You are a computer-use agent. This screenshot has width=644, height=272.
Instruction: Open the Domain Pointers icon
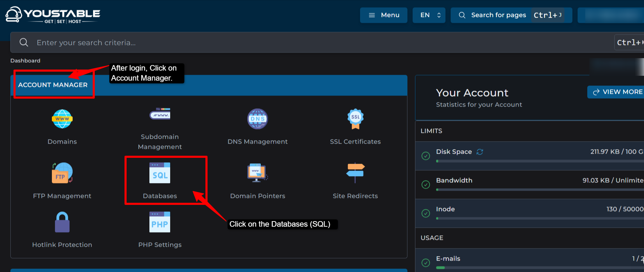click(258, 173)
